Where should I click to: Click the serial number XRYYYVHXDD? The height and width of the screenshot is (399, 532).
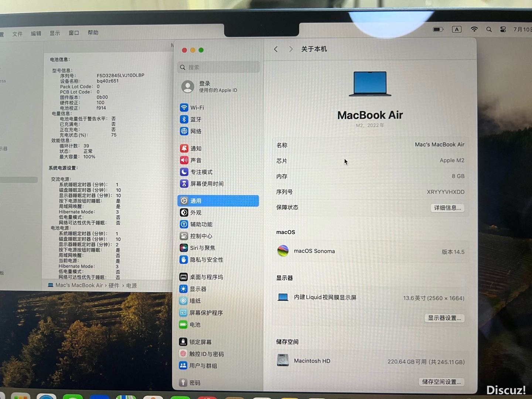tap(446, 192)
